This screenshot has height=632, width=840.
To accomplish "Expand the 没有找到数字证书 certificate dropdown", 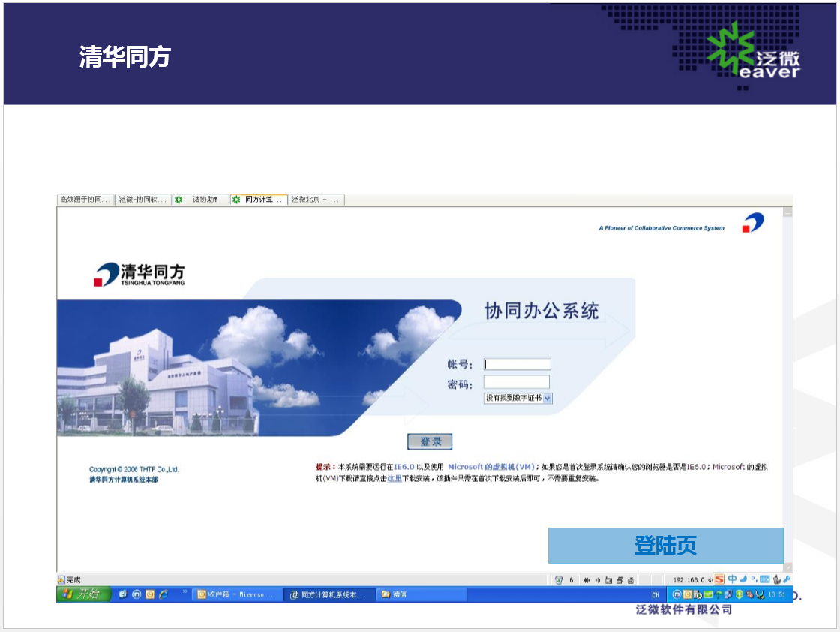I will [517, 398].
